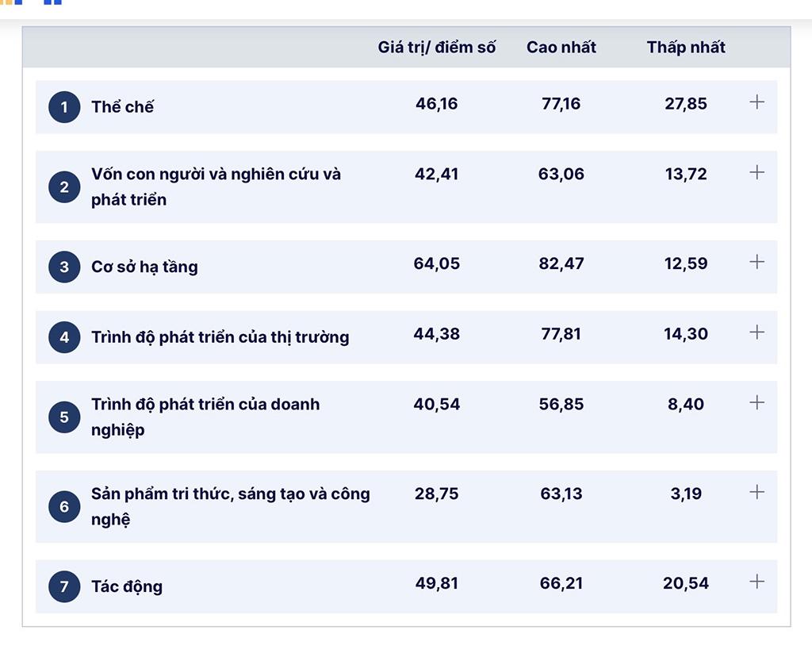Select circle icon 2 next to Vốn con người
The image size is (812, 657).
(x=64, y=186)
